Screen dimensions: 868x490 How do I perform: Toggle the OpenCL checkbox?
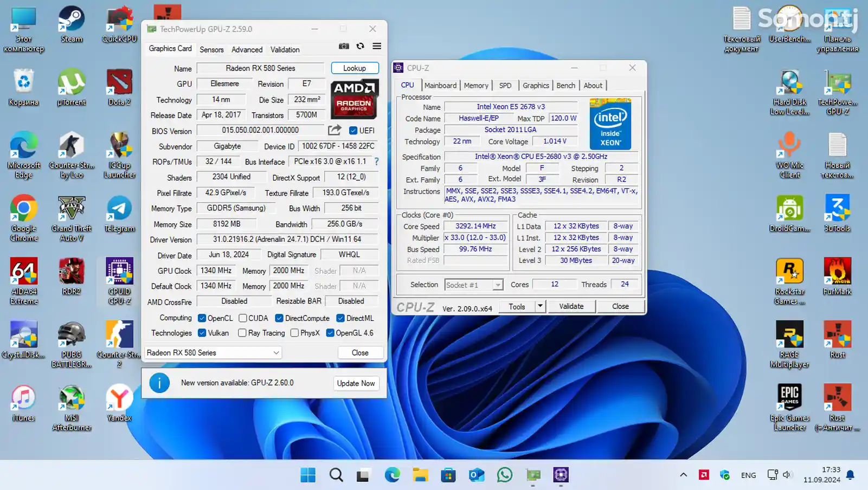click(202, 318)
